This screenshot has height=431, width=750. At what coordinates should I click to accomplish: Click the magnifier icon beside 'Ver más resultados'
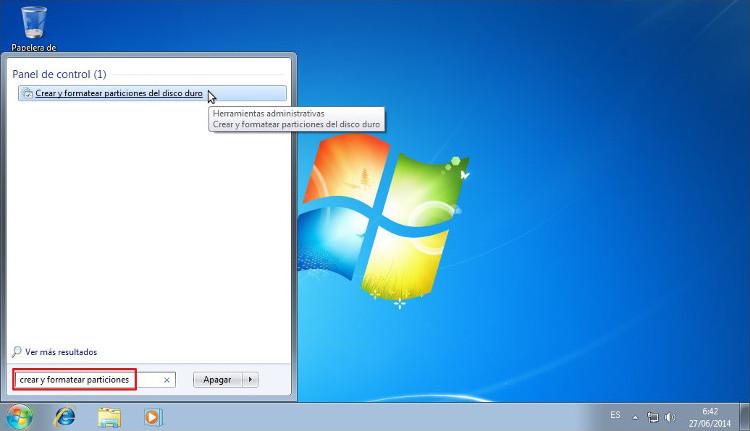(17, 352)
